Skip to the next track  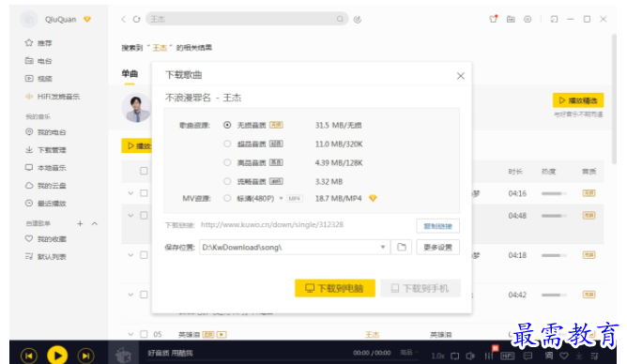click(x=86, y=356)
